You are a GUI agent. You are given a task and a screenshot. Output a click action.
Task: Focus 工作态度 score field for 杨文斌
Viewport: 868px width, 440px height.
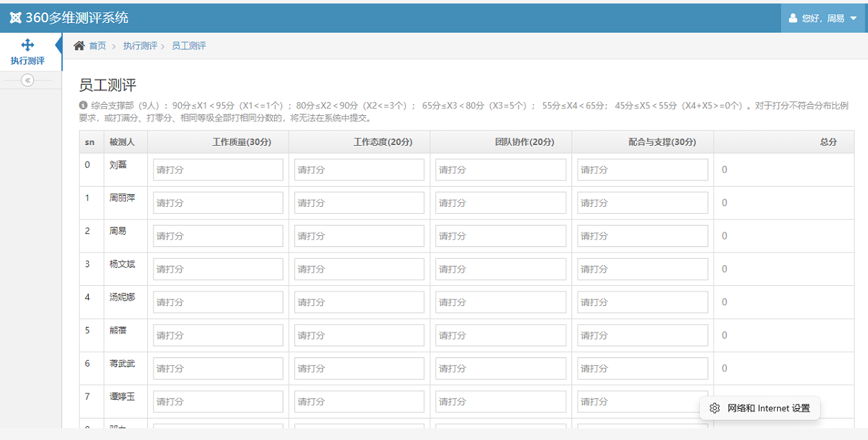click(359, 269)
